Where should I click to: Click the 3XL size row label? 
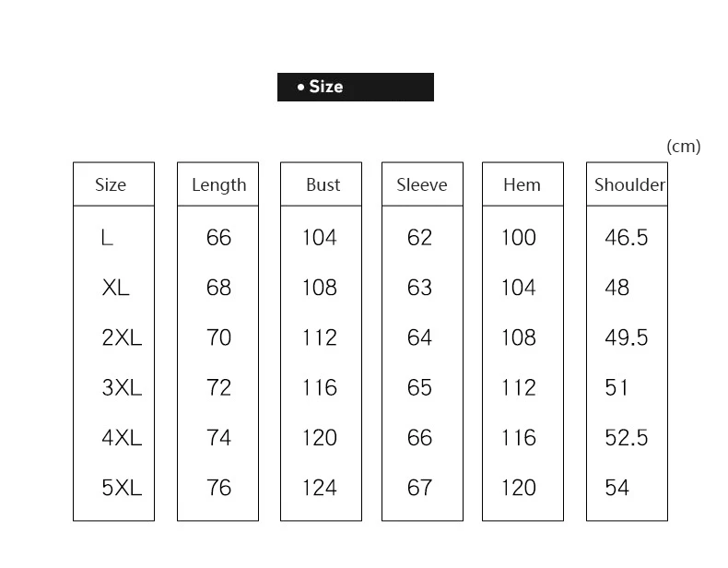click(x=122, y=387)
